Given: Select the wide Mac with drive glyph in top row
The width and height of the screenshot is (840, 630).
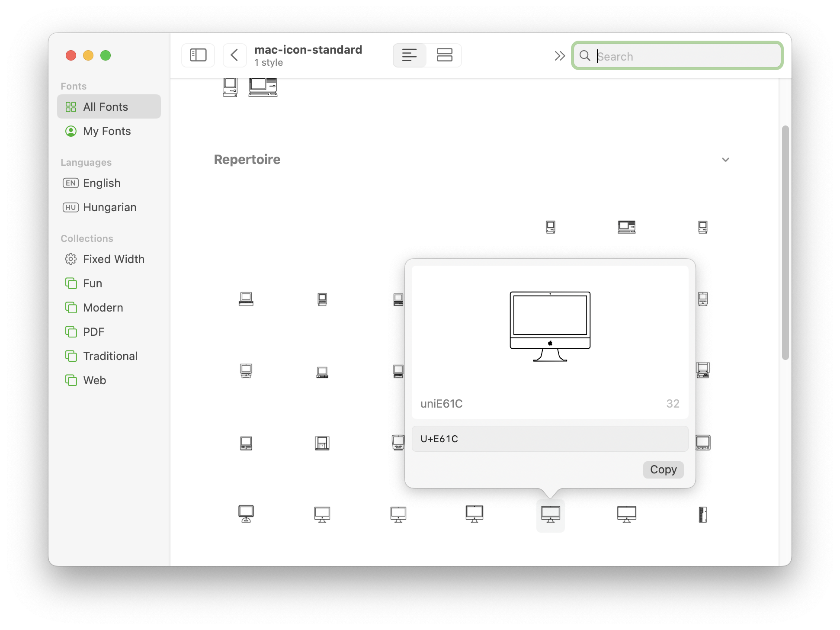Looking at the screenshot, I should [x=626, y=227].
